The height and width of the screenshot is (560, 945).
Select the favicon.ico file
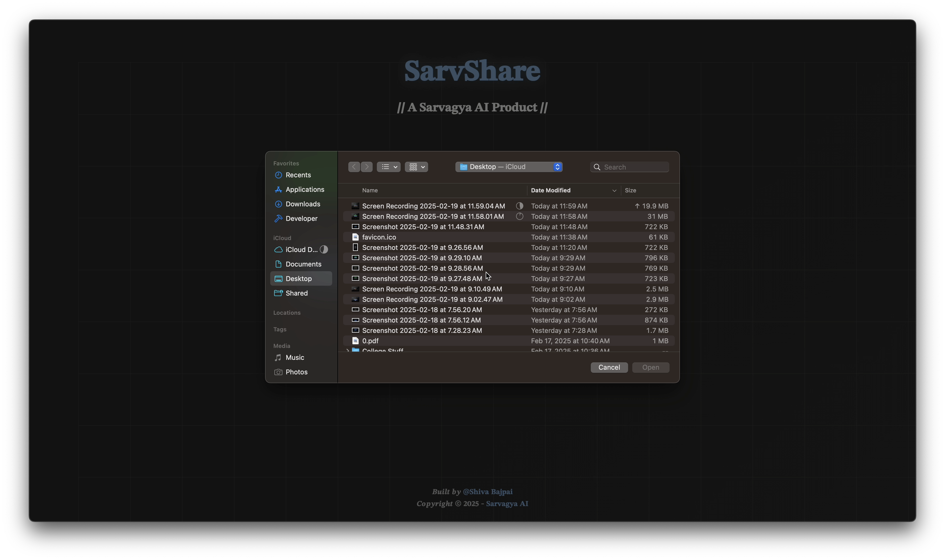pos(379,237)
